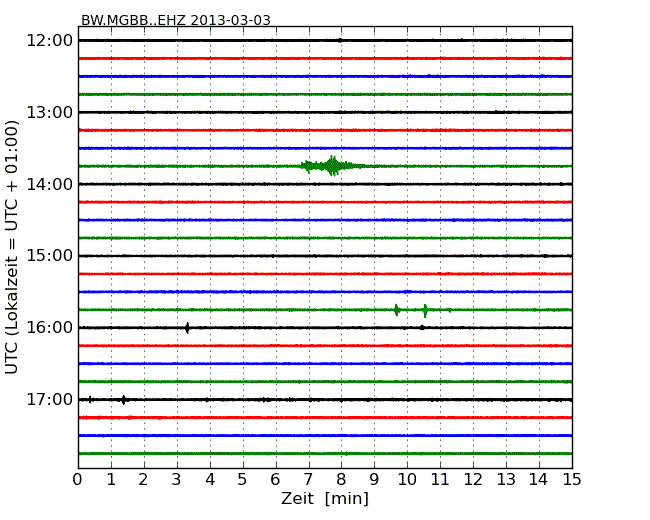Click the 15:00 time axis label
The height and width of the screenshot is (520, 650).
tap(50, 256)
